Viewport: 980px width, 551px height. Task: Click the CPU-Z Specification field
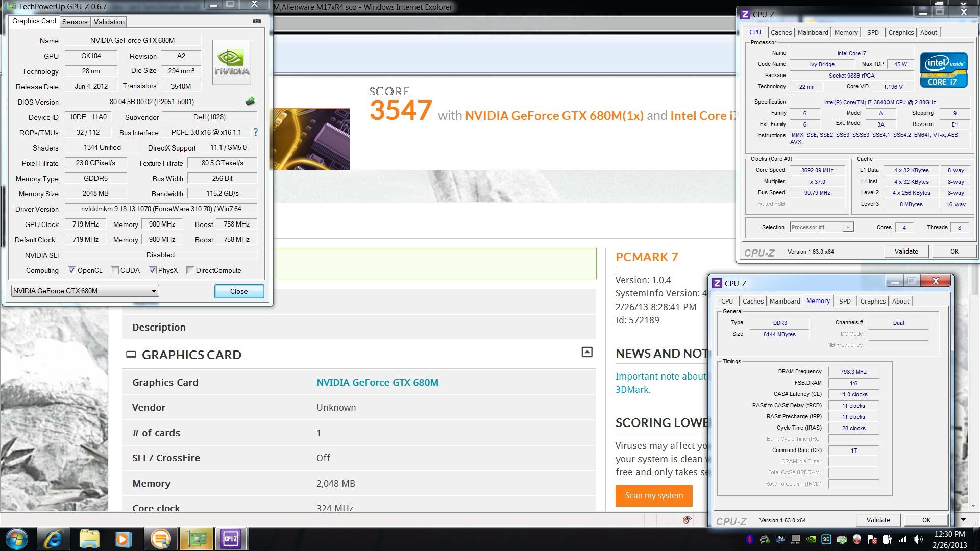[880, 102]
